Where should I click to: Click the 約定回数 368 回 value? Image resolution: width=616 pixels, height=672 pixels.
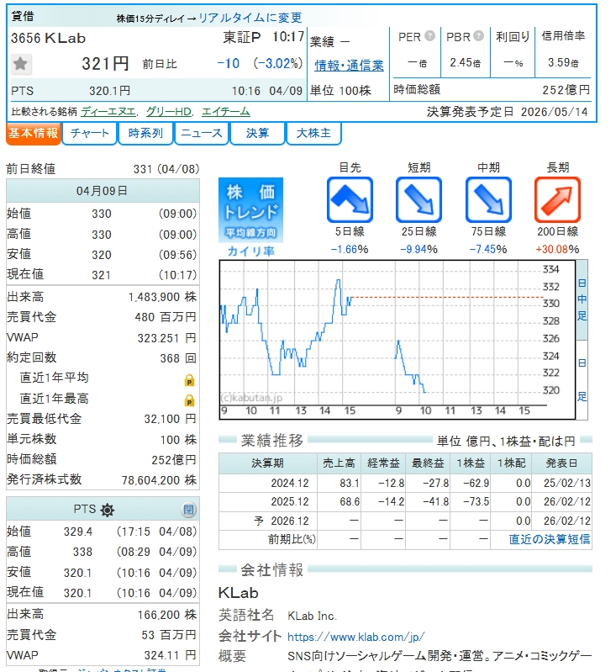point(178,357)
